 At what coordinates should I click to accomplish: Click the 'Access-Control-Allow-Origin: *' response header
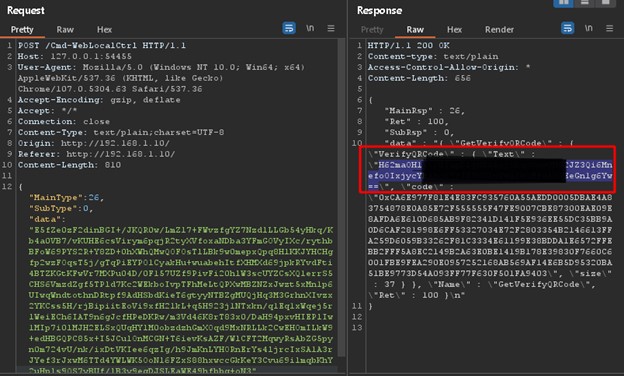[449, 67]
